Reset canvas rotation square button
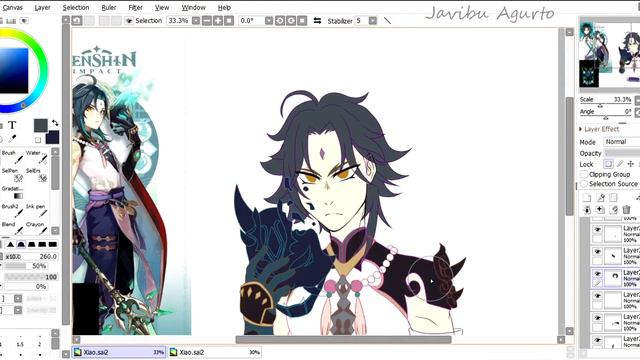 coord(302,20)
